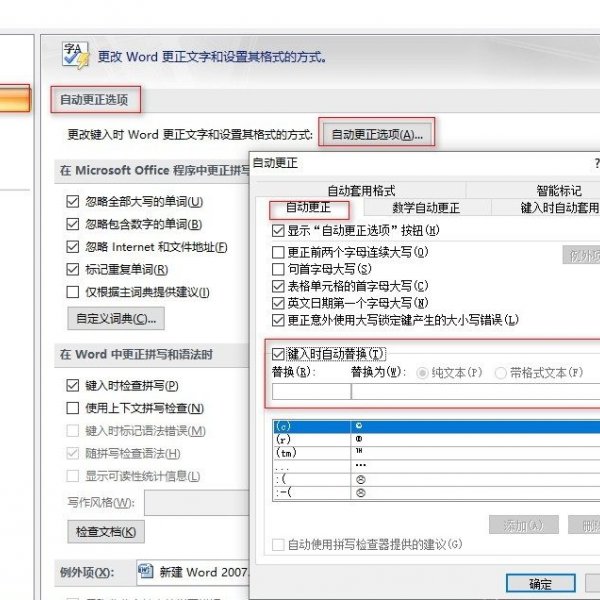Switch to the 自动套用格式 tab

point(361,190)
